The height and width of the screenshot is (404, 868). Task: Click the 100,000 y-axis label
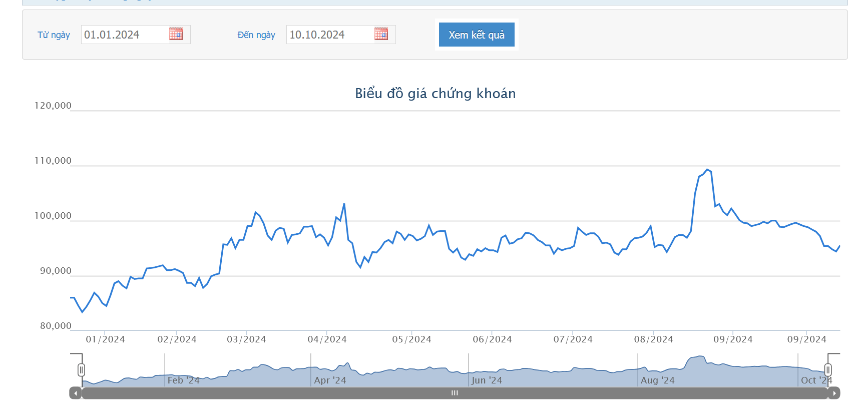(53, 216)
